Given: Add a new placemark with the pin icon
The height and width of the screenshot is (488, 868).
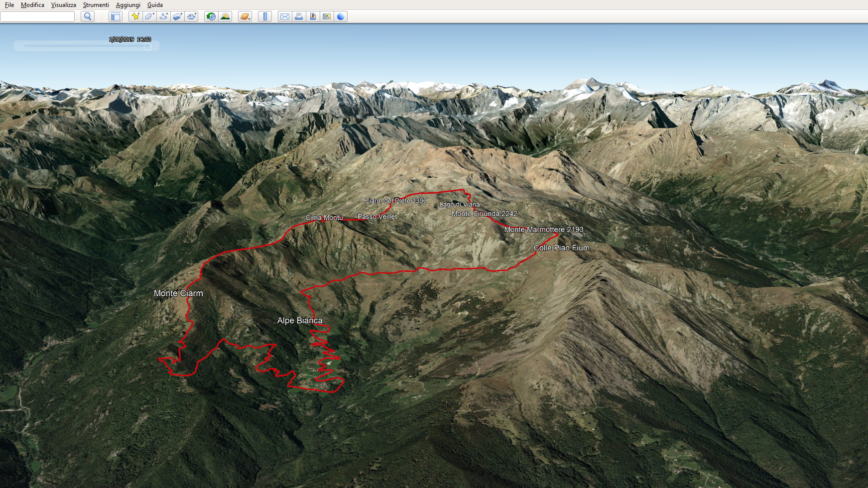Looking at the screenshot, I should pos(135,16).
